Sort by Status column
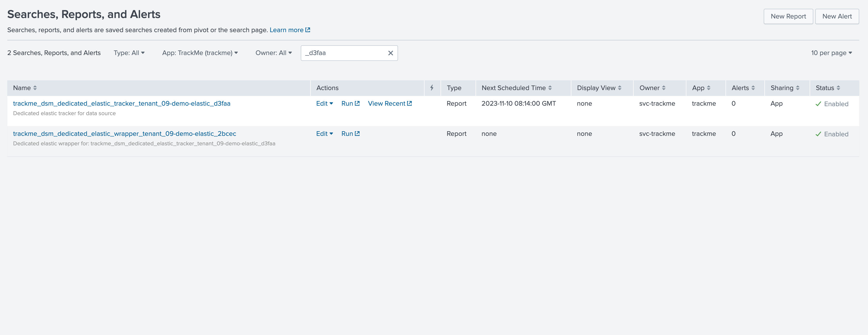 (x=828, y=88)
